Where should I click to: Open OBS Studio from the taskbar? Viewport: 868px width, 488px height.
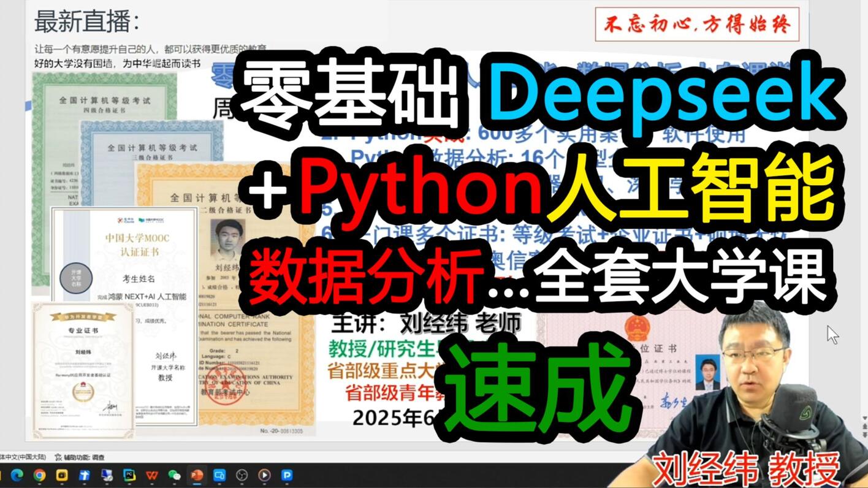pos(242,475)
